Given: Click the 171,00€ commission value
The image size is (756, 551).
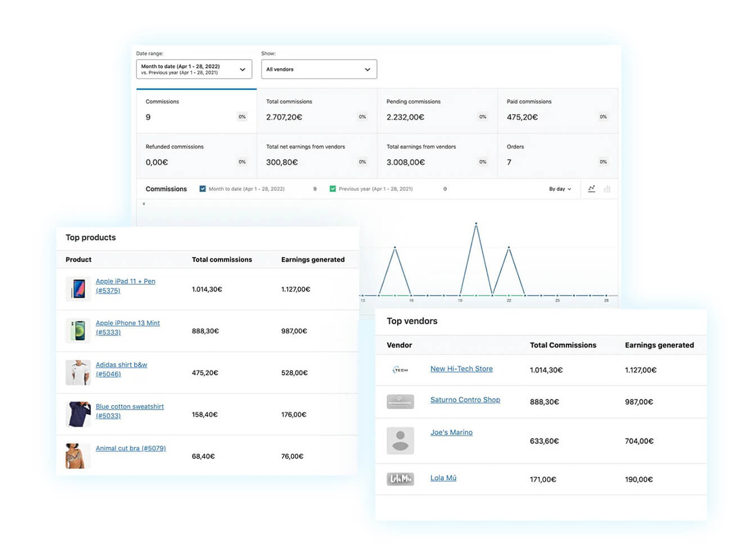Looking at the screenshot, I should pos(543,480).
